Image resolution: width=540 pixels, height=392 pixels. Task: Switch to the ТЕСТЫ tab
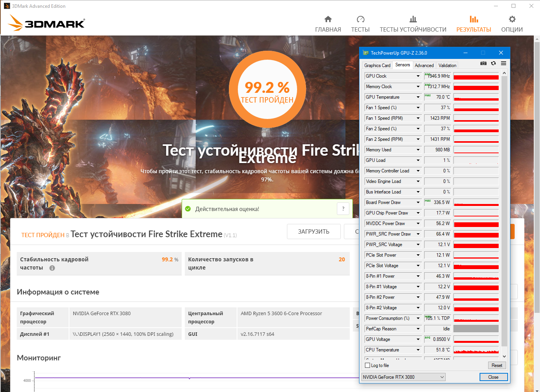360,24
